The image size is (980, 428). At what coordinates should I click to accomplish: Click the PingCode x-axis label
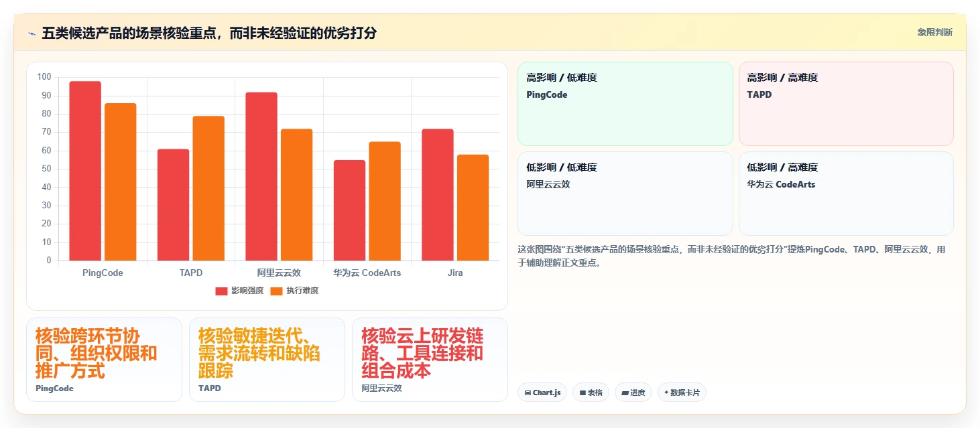tap(103, 273)
